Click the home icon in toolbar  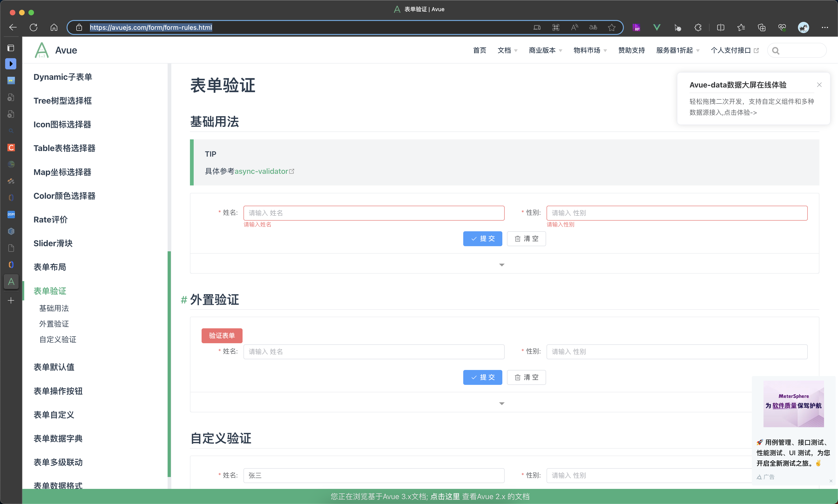click(x=54, y=27)
